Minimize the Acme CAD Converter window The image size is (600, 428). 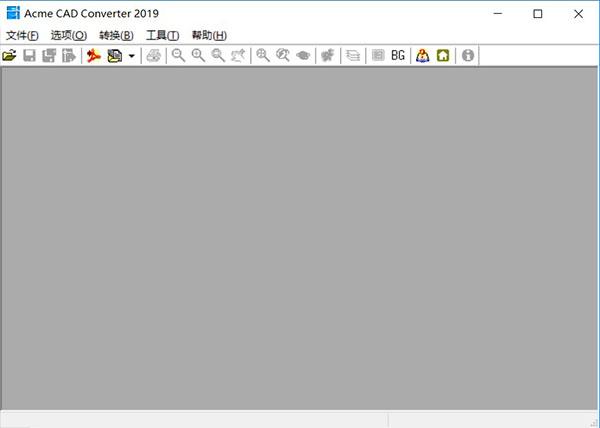point(498,14)
